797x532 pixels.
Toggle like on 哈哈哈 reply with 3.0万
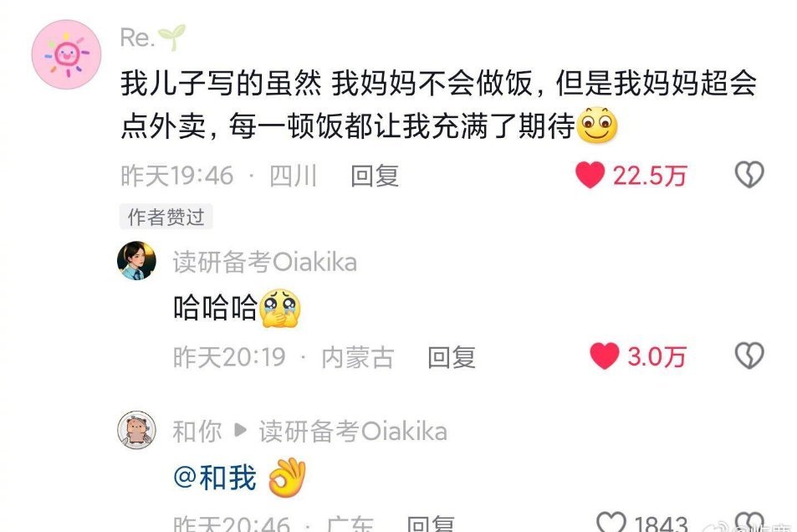coord(605,356)
